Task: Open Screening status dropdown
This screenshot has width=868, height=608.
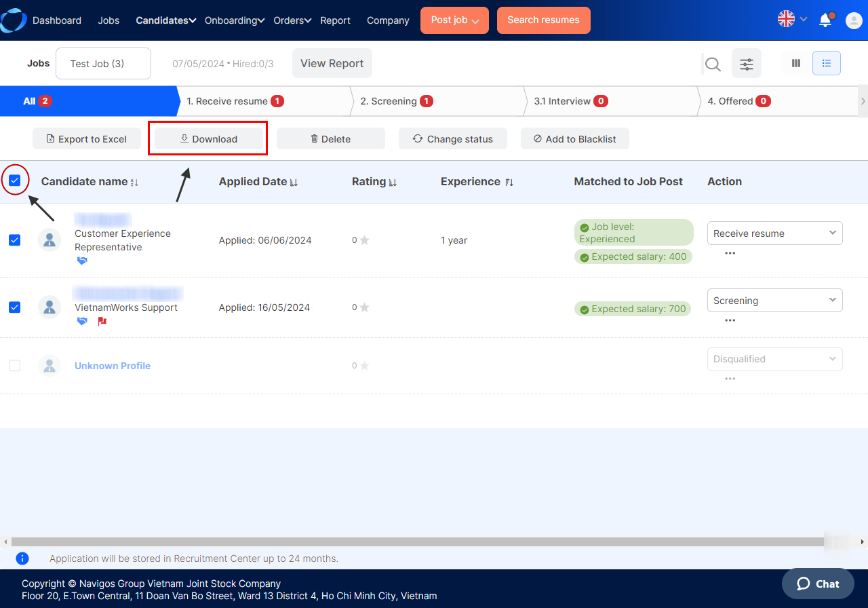Action: [x=774, y=301]
